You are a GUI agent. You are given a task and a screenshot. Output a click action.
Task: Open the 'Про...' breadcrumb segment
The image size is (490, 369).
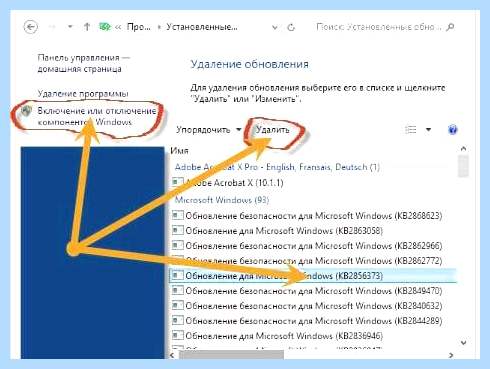(x=138, y=27)
